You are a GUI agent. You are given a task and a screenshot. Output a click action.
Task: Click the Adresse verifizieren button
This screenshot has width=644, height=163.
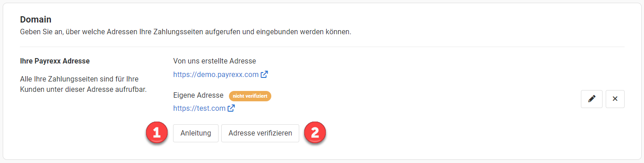(x=260, y=133)
